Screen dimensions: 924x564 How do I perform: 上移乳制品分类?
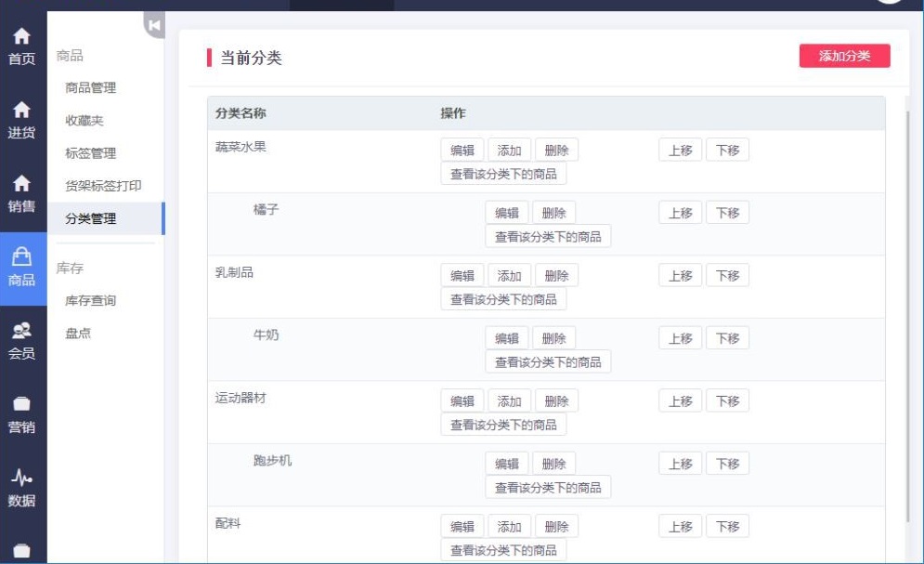679,274
